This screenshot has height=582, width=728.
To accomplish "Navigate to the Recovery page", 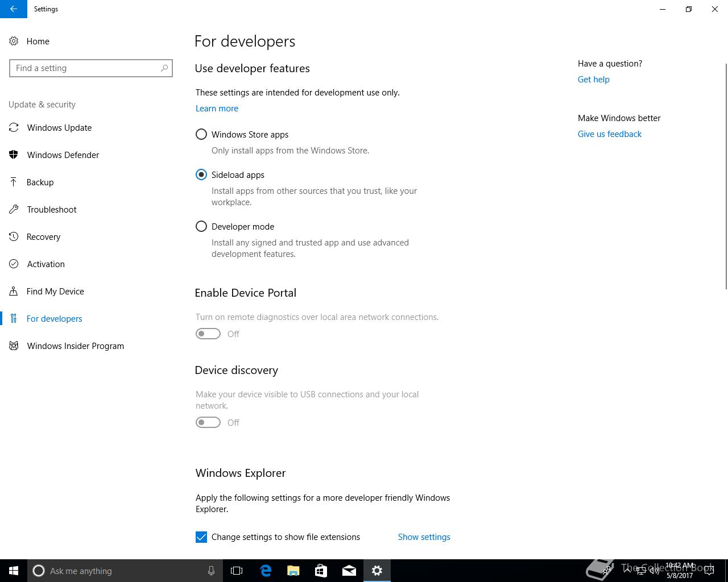I will pos(43,236).
